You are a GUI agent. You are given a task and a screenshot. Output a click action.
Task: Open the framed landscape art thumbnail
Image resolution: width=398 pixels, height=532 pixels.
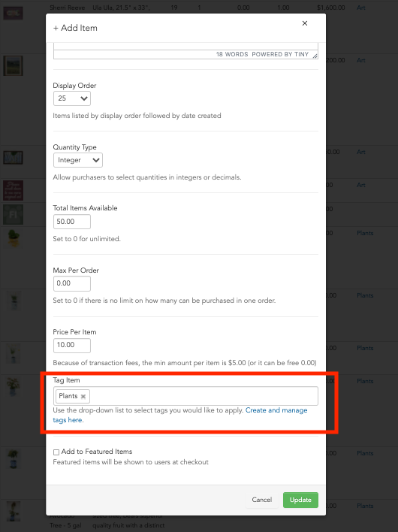pyautogui.click(x=14, y=65)
